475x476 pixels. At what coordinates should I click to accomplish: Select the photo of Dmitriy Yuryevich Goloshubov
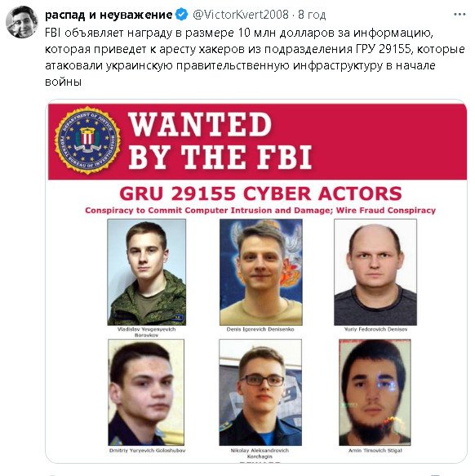146,392
